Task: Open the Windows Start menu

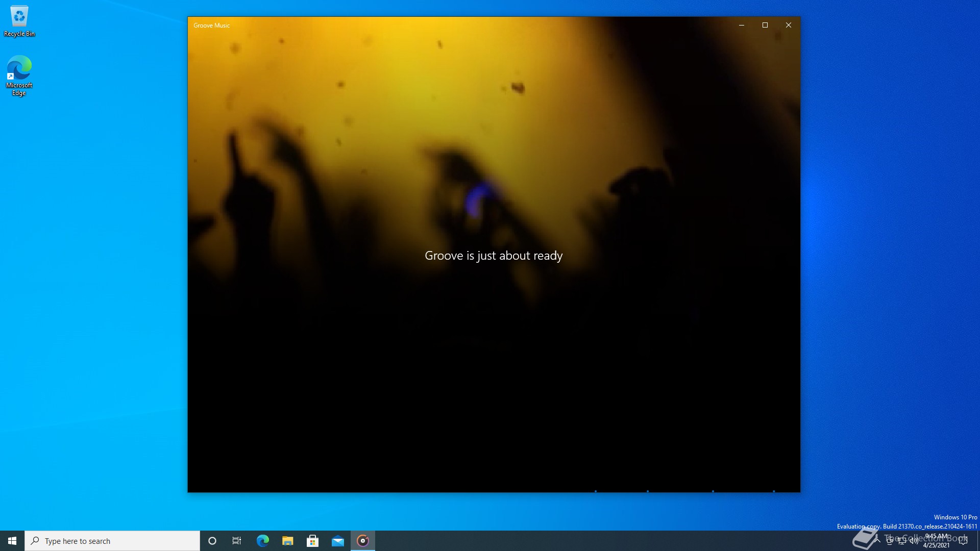Action: tap(12, 541)
